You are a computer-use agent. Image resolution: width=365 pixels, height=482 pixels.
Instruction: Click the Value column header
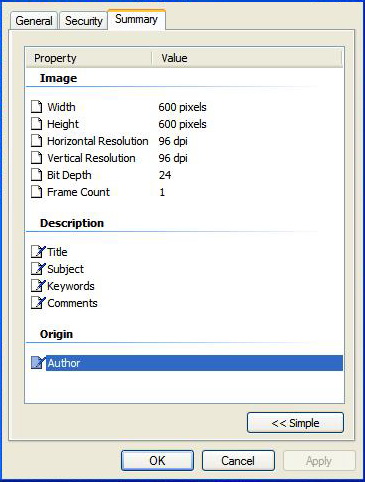tap(247, 58)
